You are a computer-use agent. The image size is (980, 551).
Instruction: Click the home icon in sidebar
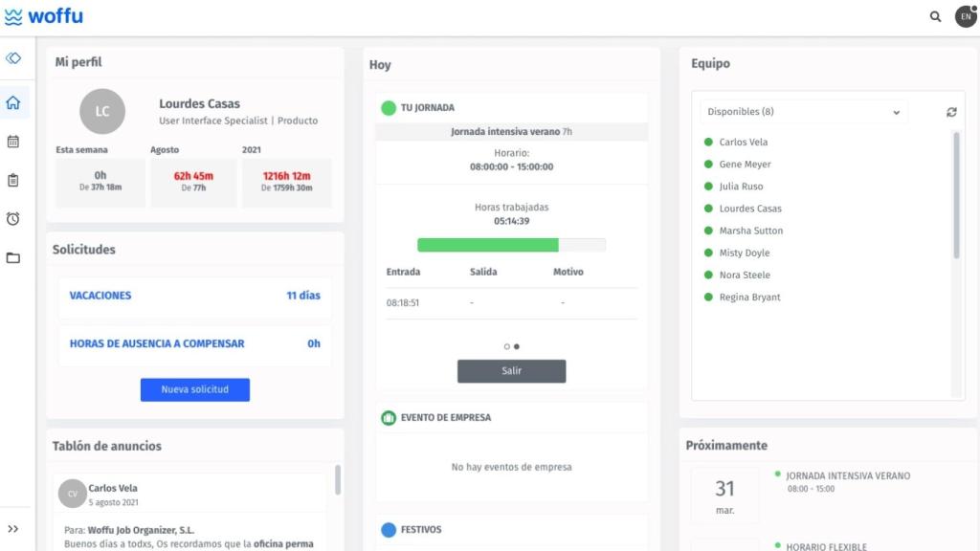click(13, 102)
